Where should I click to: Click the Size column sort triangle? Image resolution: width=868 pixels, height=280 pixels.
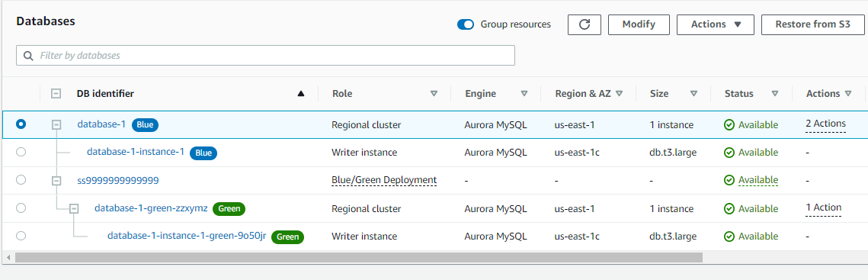[x=693, y=94]
